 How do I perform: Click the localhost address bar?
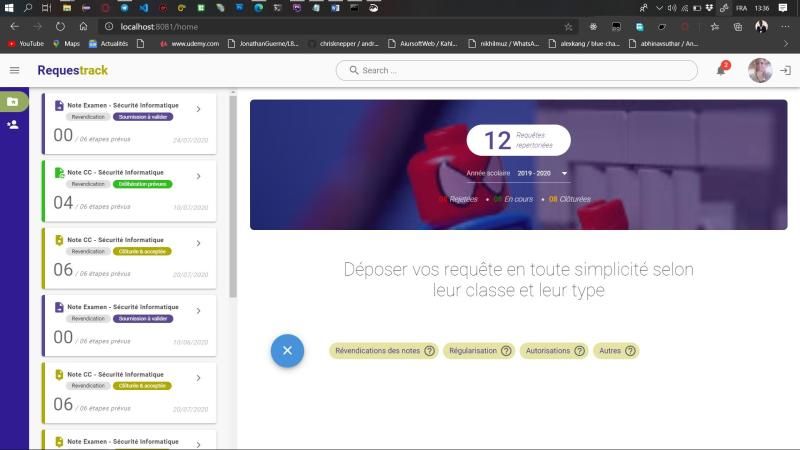pos(337,27)
